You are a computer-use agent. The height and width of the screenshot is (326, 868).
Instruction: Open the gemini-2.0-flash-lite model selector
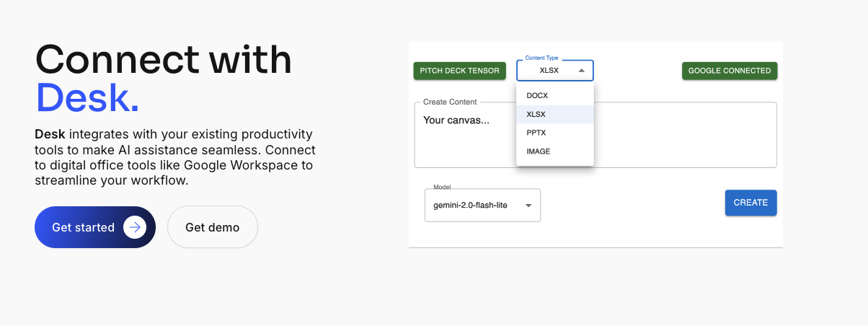pos(482,206)
